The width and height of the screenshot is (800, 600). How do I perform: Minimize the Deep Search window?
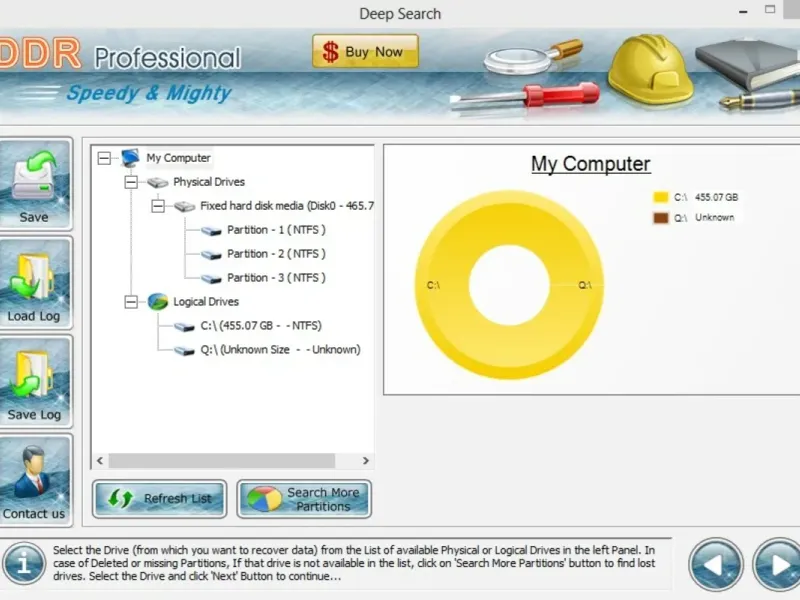coord(743,11)
